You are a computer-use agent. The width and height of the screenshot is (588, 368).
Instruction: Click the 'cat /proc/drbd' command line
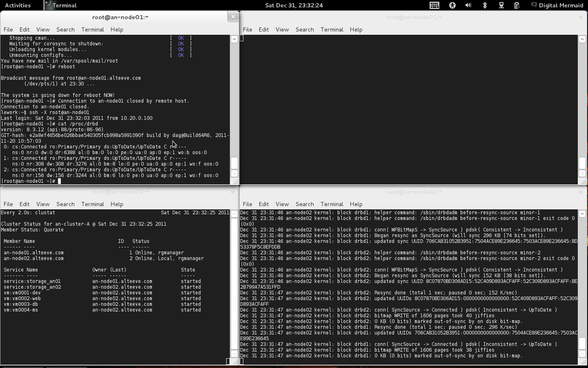49,123
